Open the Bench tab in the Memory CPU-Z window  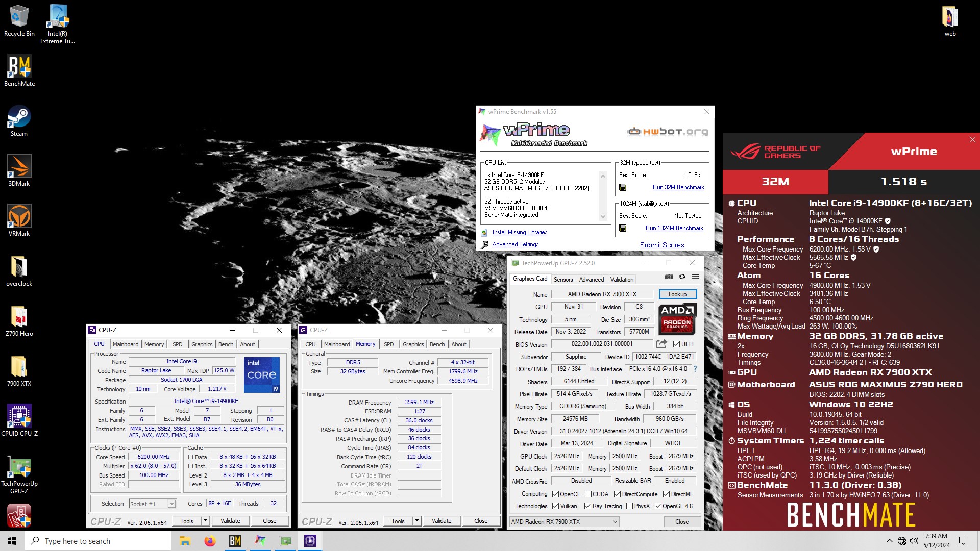tap(437, 344)
